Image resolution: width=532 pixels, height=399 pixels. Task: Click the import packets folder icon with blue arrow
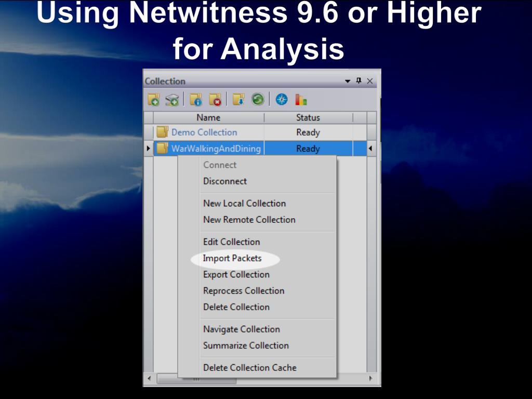pyautogui.click(x=238, y=100)
